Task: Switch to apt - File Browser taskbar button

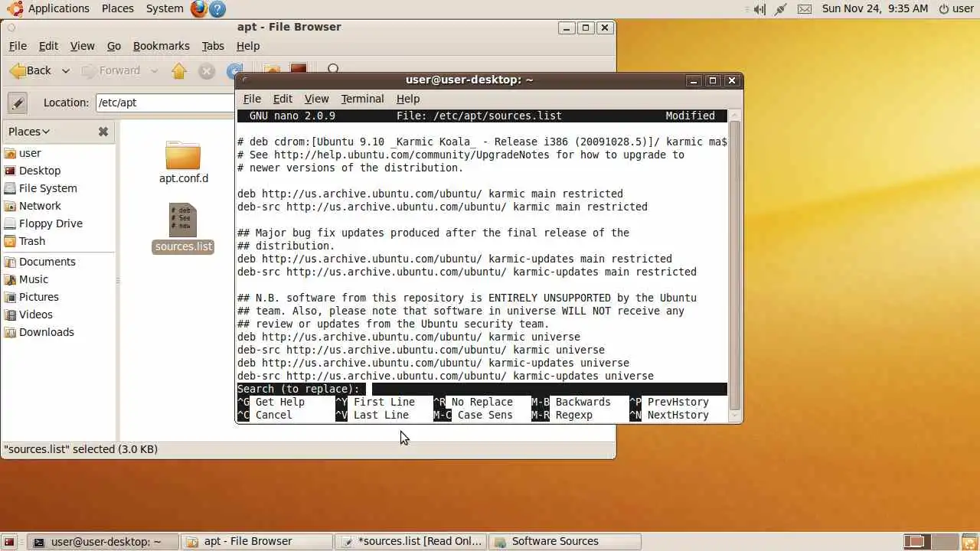Action: pyautogui.click(x=257, y=541)
